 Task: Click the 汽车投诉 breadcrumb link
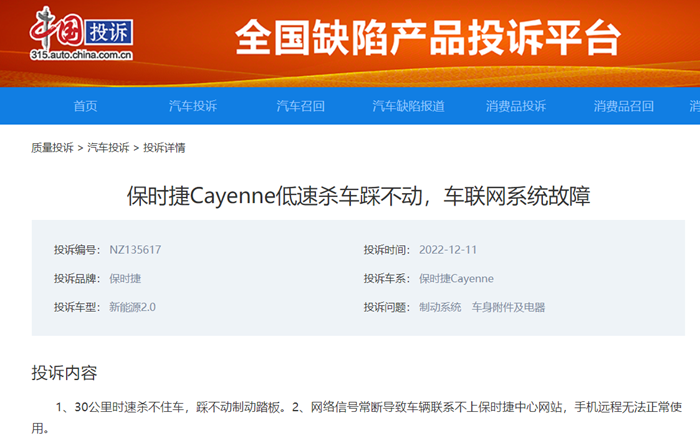108,148
